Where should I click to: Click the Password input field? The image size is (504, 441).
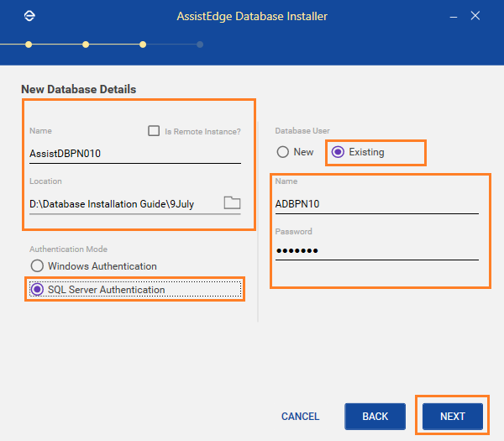[x=376, y=250]
